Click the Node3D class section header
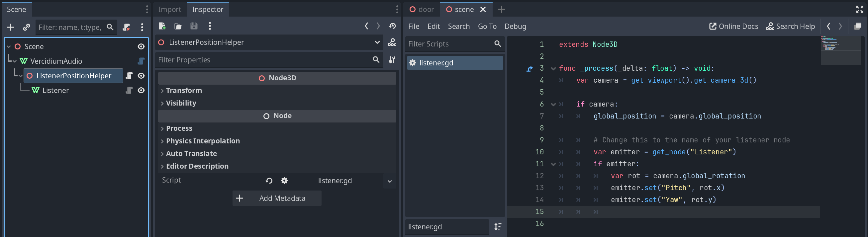The width and height of the screenshot is (868, 237). point(277,78)
